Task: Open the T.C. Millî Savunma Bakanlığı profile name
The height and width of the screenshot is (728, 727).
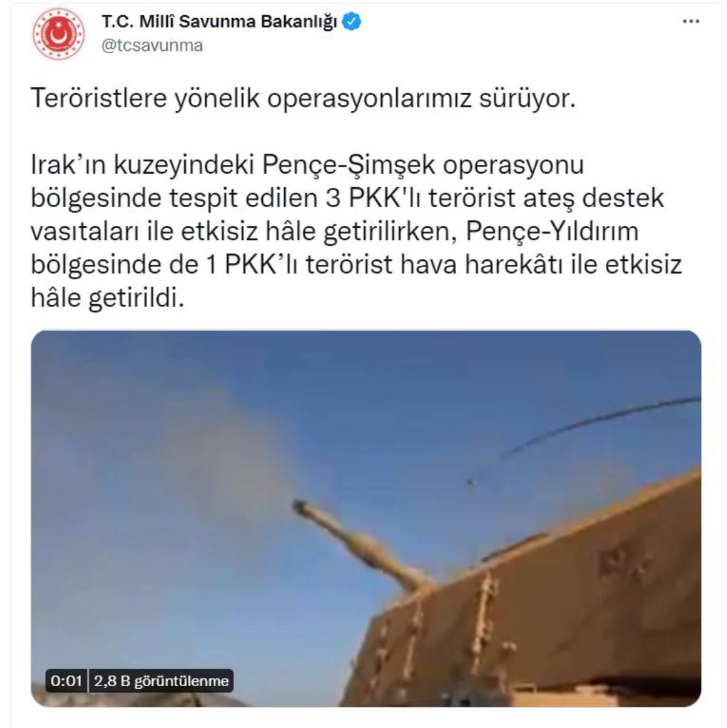Action: tap(219, 22)
